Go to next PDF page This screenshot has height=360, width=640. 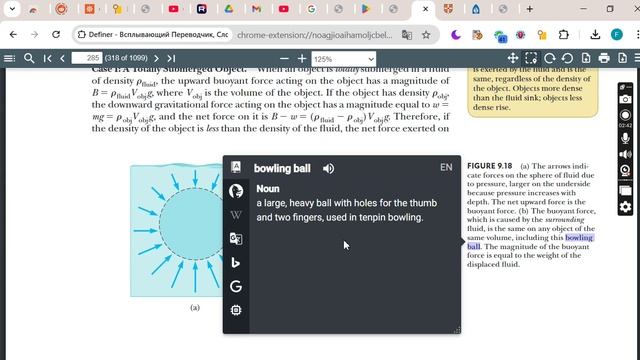tap(156, 58)
